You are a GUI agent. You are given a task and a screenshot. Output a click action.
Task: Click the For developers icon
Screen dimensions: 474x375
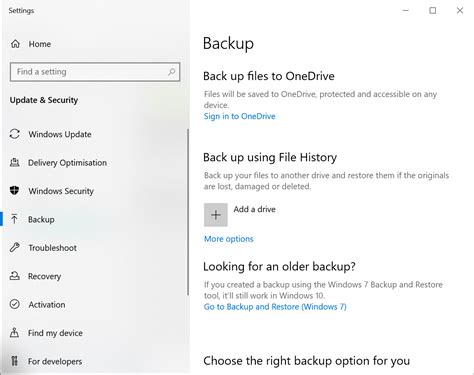click(14, 361)
